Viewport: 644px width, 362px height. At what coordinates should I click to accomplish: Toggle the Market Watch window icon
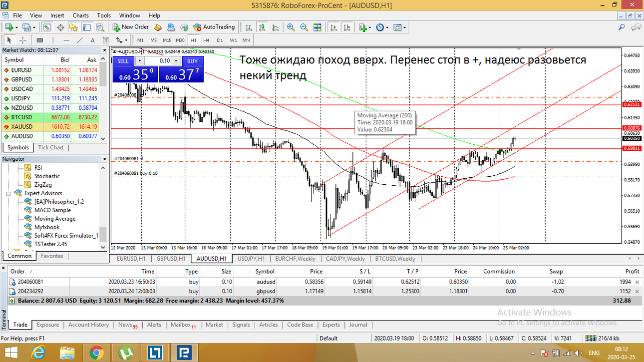[47, 27]
